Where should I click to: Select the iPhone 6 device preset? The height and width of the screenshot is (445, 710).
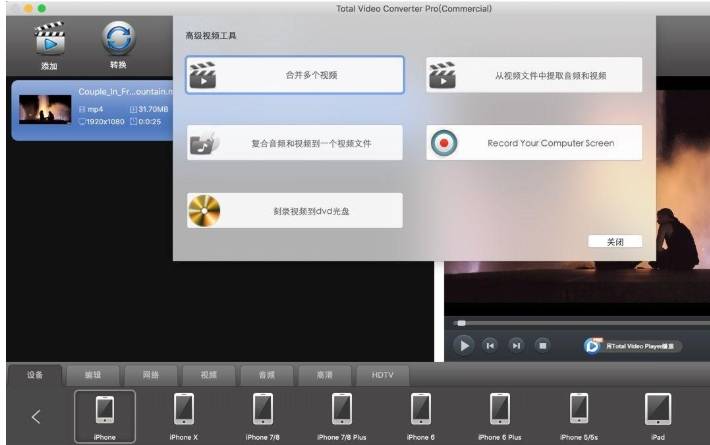pyautogui.click(x=421, y=416)
